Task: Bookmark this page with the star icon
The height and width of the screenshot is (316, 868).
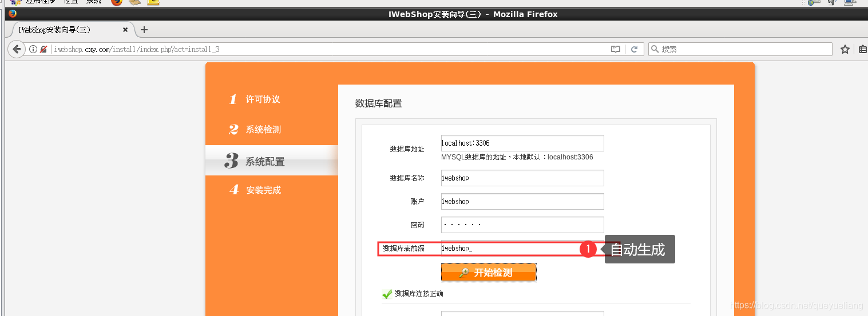Action: pyautogui.click(x=845, y=50)
